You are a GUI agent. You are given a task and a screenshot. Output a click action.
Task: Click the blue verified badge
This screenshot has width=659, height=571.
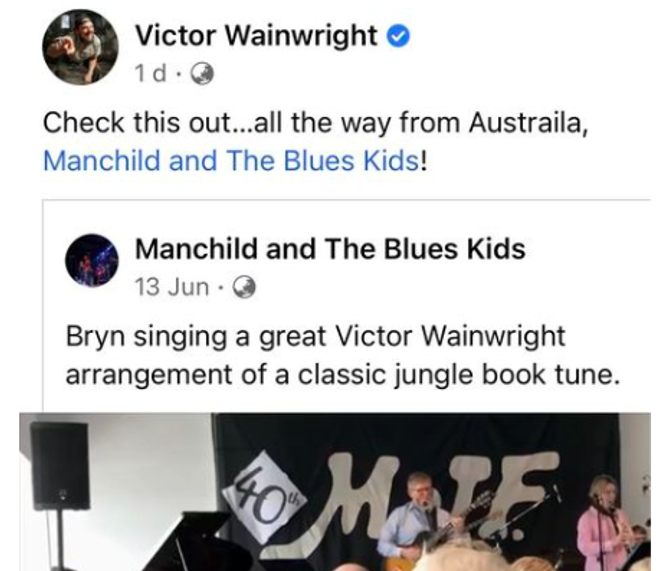tap(398, 37)
